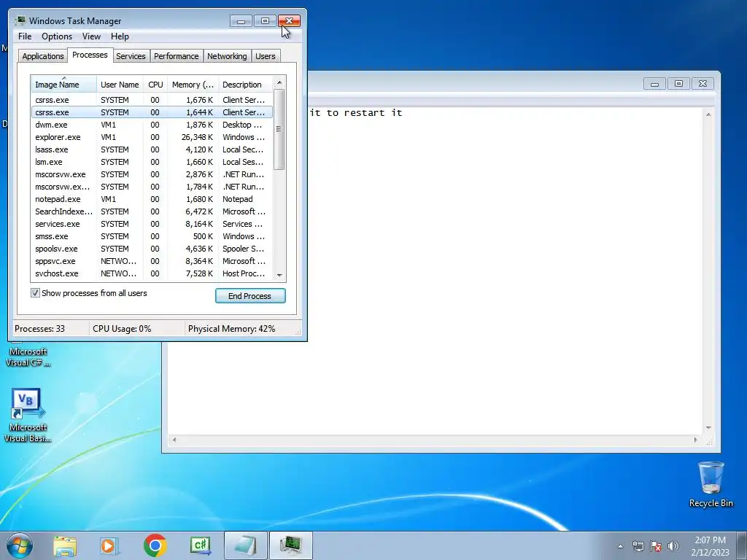Open Windows Explorer from the taskbar
The width and height of the screenshot is (747, 560).
pyautogui.click(x=65, y=545)
